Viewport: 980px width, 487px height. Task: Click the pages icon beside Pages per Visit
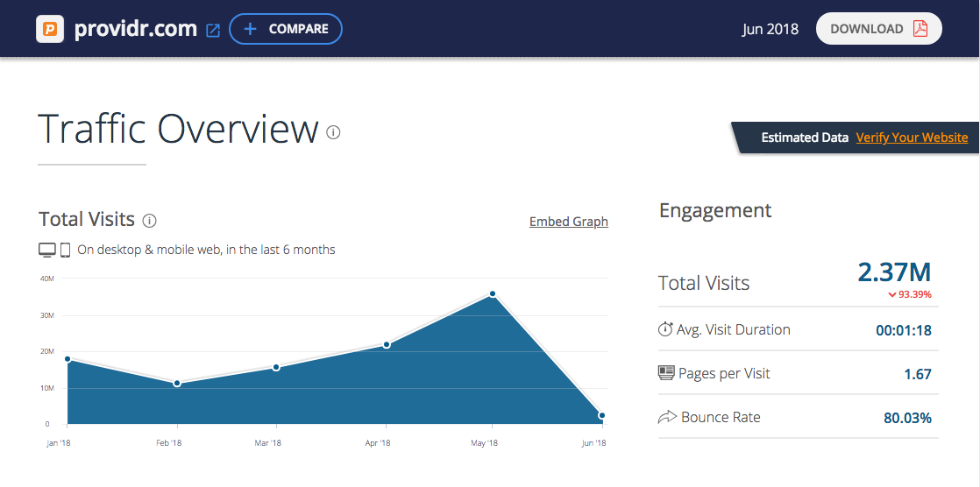pyautogui.click(x=666, y=373)
